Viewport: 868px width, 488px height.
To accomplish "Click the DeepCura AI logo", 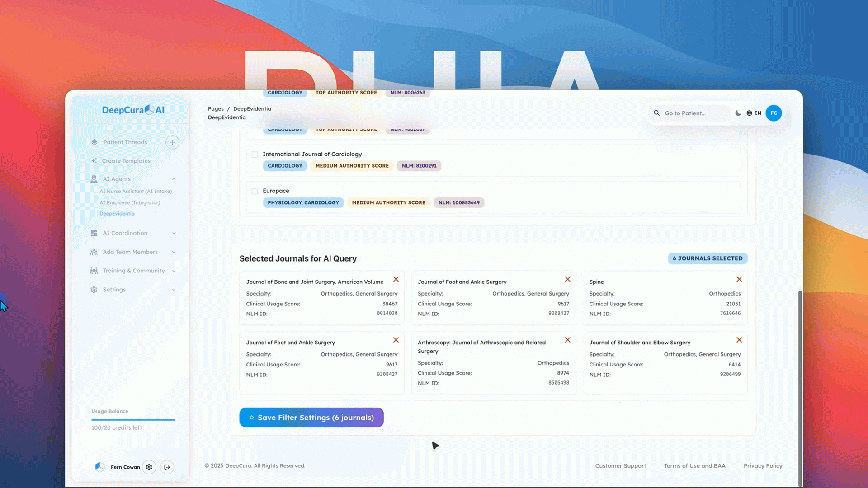I will click(x=133, y=110).
